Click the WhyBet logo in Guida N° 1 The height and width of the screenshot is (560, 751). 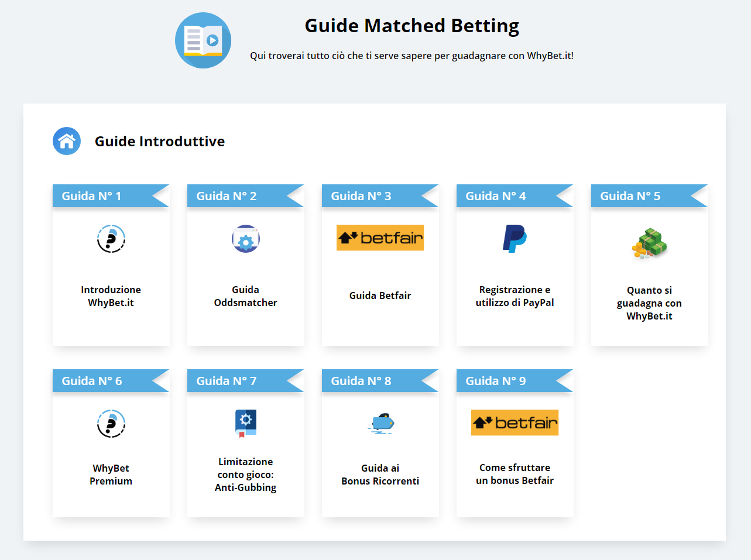(x=111, y=239)
